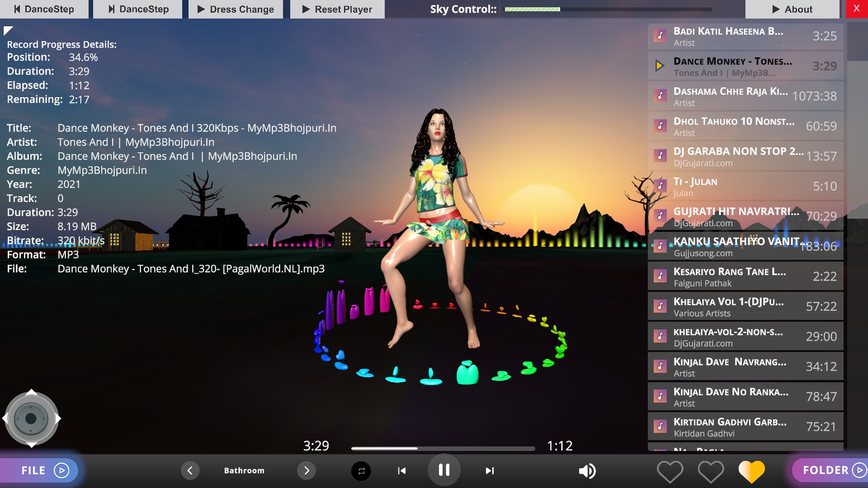The height and width of the screenshot is (488, 868).
Task: Choose KHELAIYA-VOL-2-NON-S track
Action: coord(745,336)
